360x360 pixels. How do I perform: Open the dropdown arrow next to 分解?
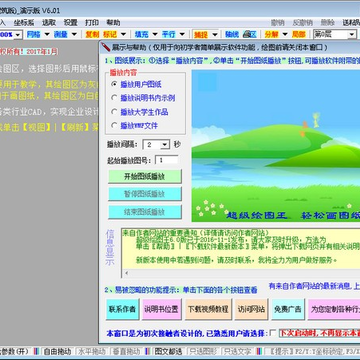pyautogui.click(x=285, y=34)
